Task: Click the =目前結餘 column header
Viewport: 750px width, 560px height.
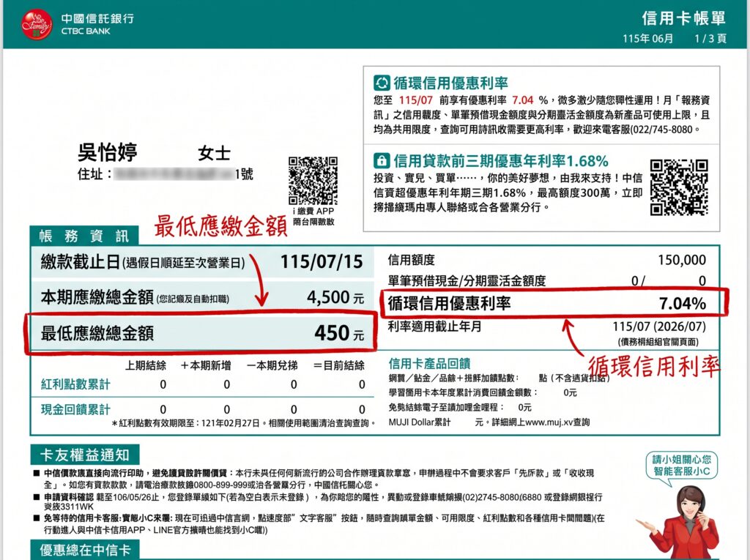Action: click(x=338, y=365)
